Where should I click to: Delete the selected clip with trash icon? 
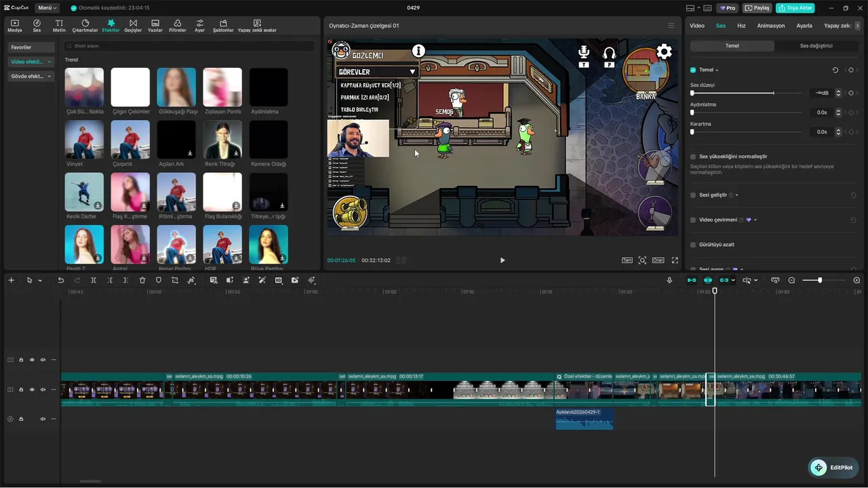(142, 280)
